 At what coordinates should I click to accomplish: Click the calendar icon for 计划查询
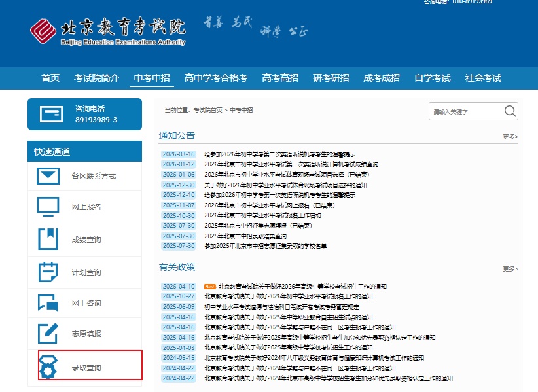pos(48,271)
